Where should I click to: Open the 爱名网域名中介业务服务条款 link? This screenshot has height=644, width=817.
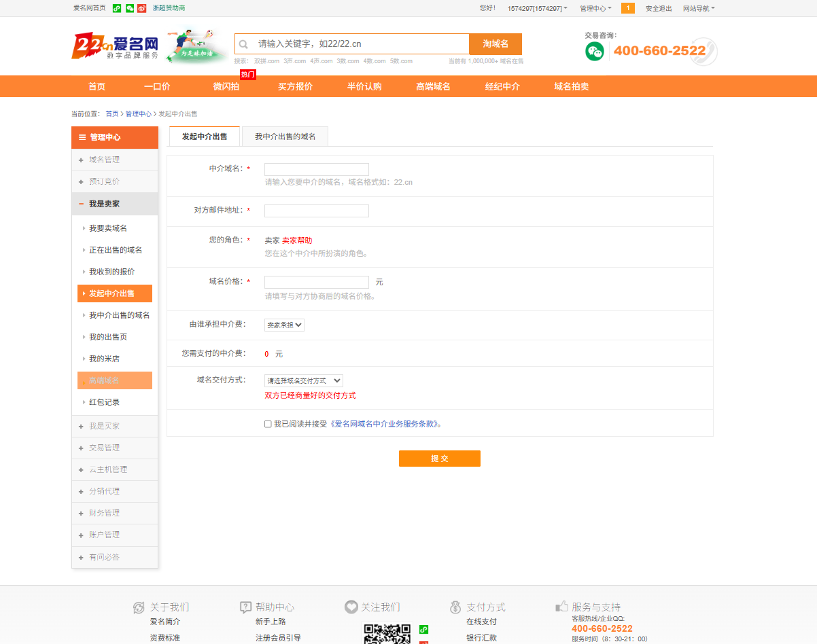[x=385, y=424]
